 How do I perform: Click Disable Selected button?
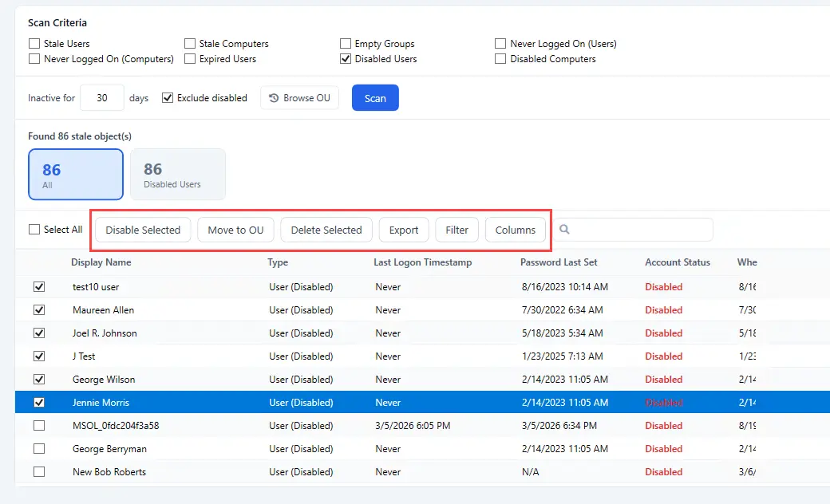click(x=143, y=230)
